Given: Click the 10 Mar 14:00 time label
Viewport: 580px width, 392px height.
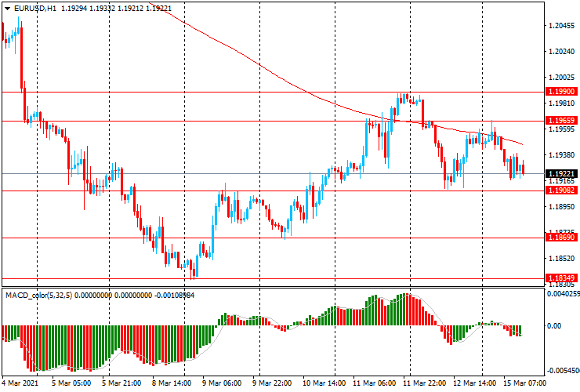Looking at the screenshot, I should click(324, 384).
